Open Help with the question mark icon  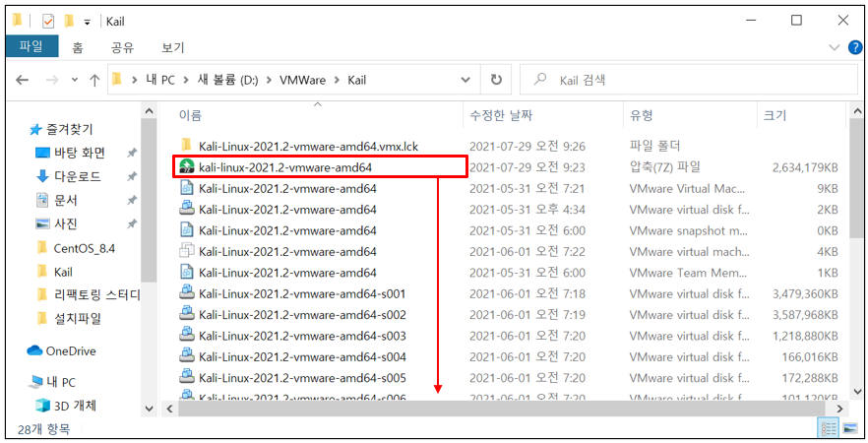pyautogui.click(x=855, y=47)
